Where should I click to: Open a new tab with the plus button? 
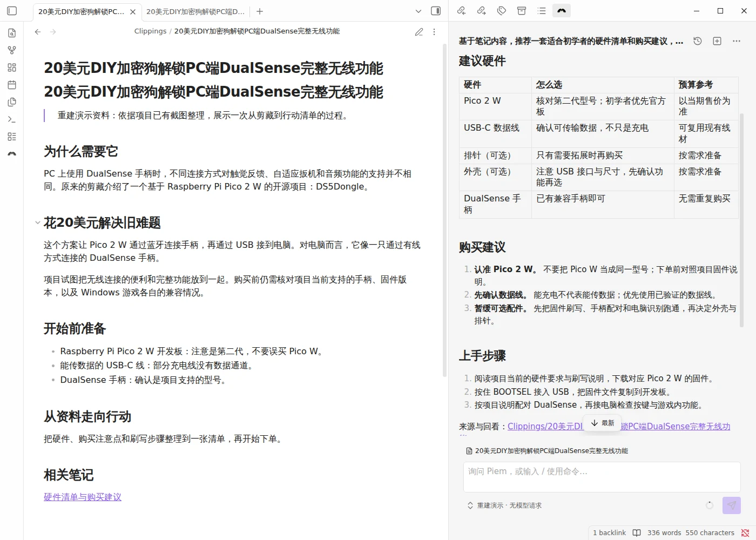coord(260,11)
